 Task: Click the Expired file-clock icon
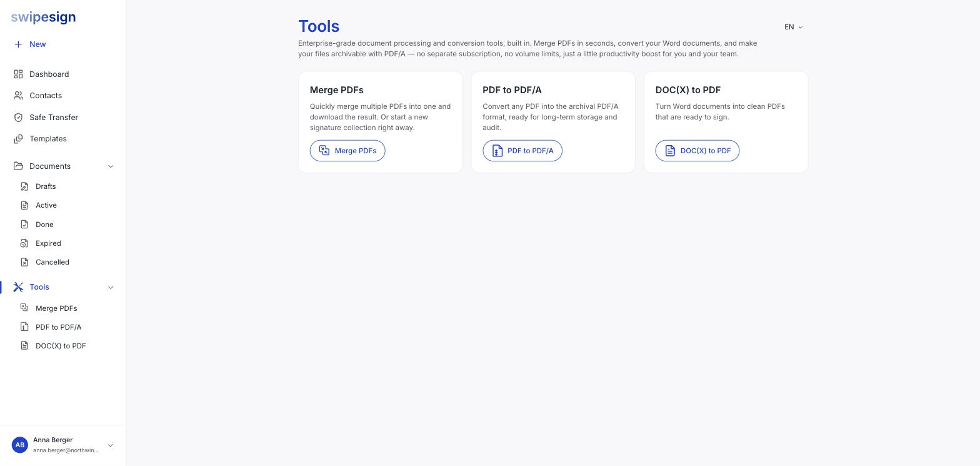(24, 243)
